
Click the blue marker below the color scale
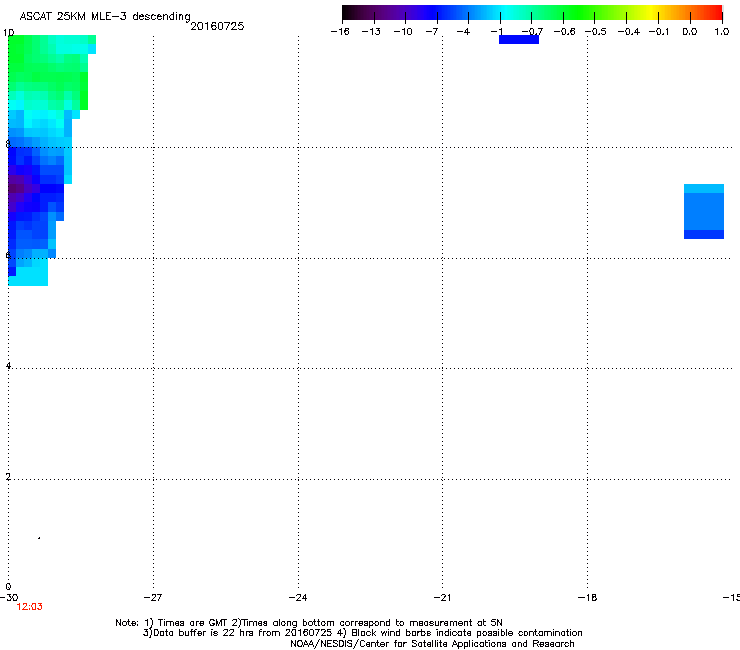[519, 40]
